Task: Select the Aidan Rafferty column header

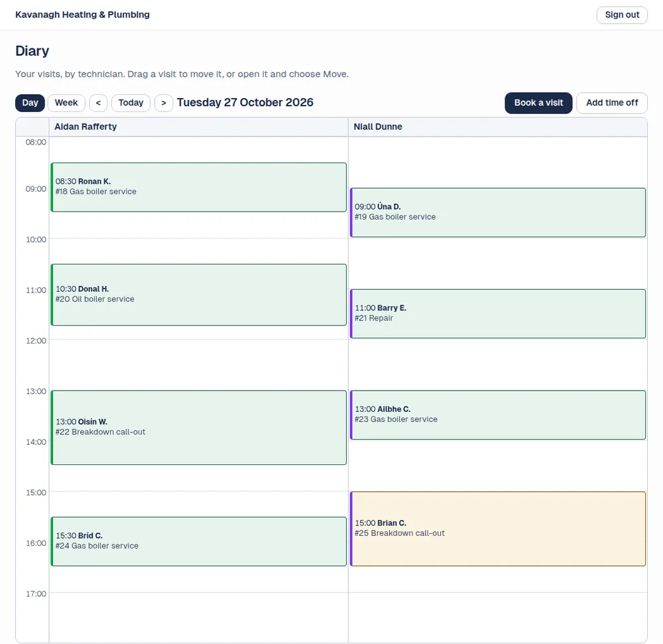Action: coord(199,127)
